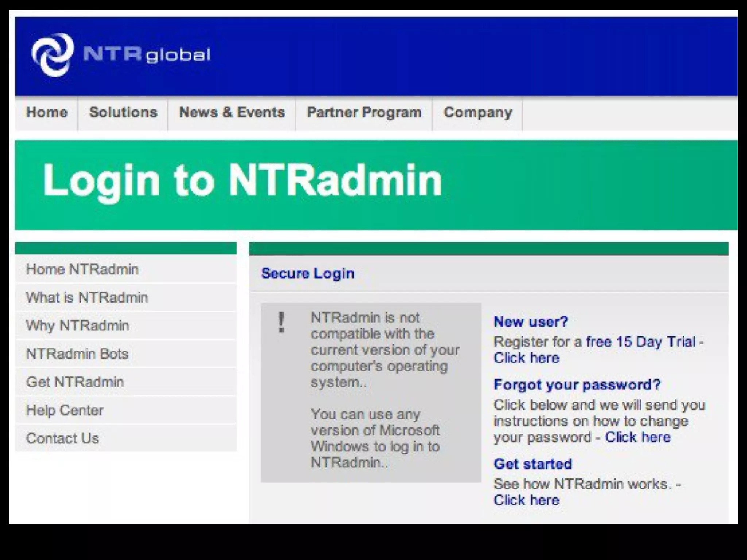Click the free 15 Day Trial link
747x560 pixels.
pos(641,342)
